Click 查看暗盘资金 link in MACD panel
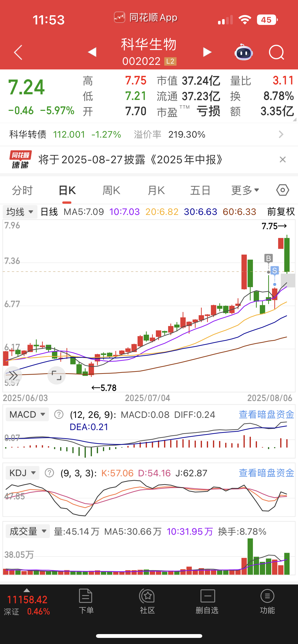Image resolution: width=298 pixels, height=644 pixels. click(266, 414)
